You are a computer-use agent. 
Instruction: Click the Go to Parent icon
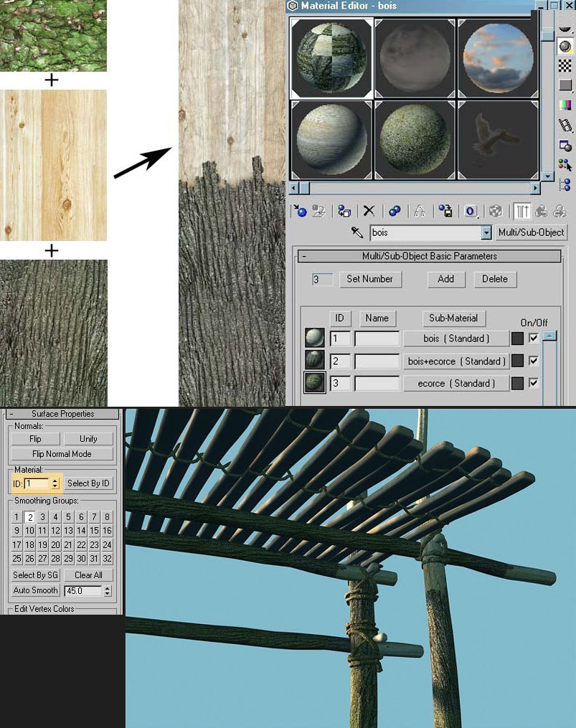point(541,212)
